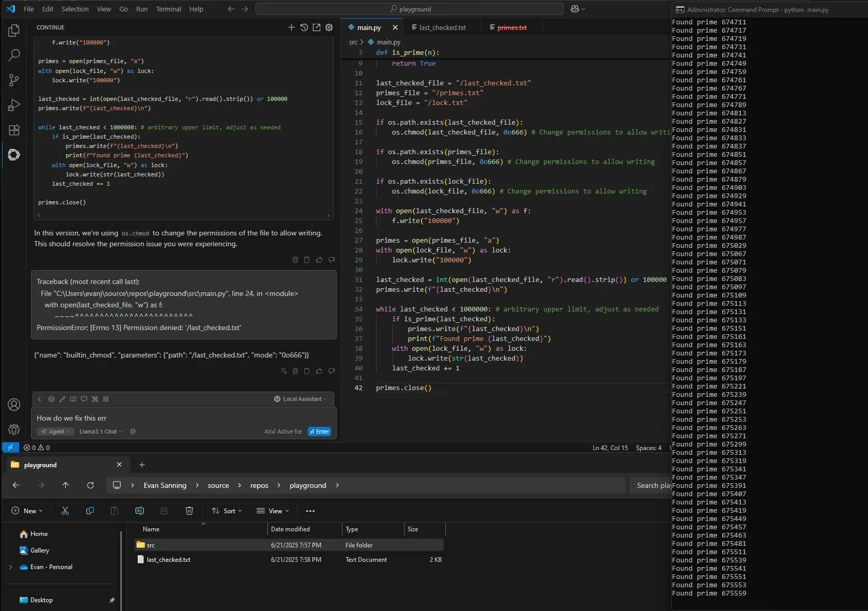The height and width of the screenshot is (611, 868).
Task: Open Continue settings gear icon
Action: pyautogui.click(x=329, y=27)
